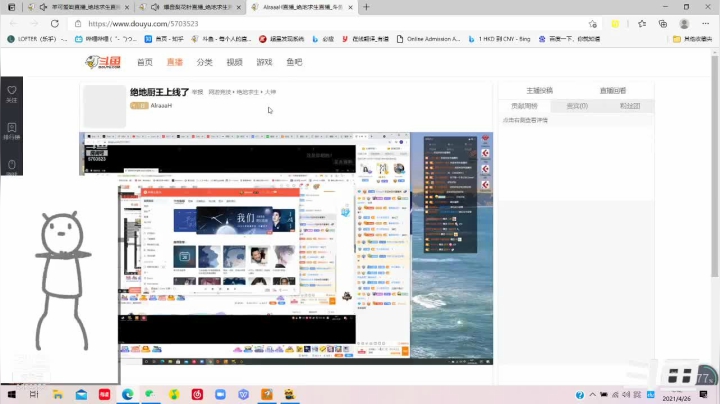Click the browser forward arrow
Viewport: 720px width, 404px height.
coord(34,23)
